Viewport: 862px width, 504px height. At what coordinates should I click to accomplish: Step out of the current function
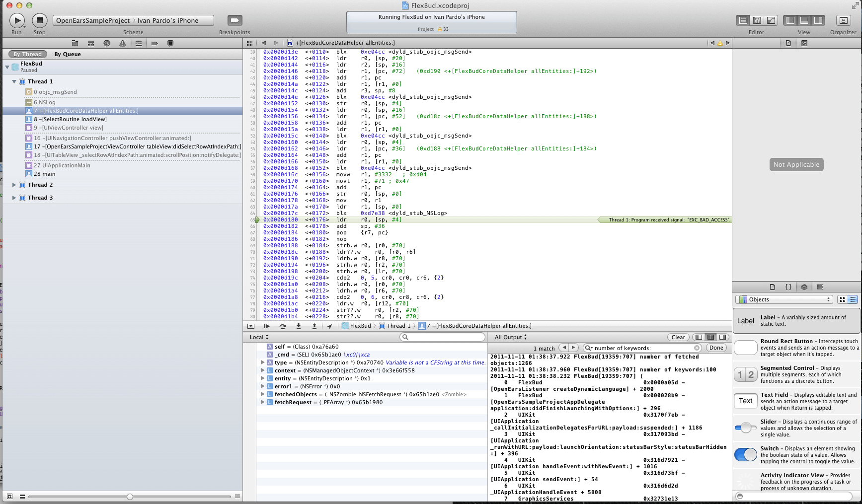click(x=314, y=326)
